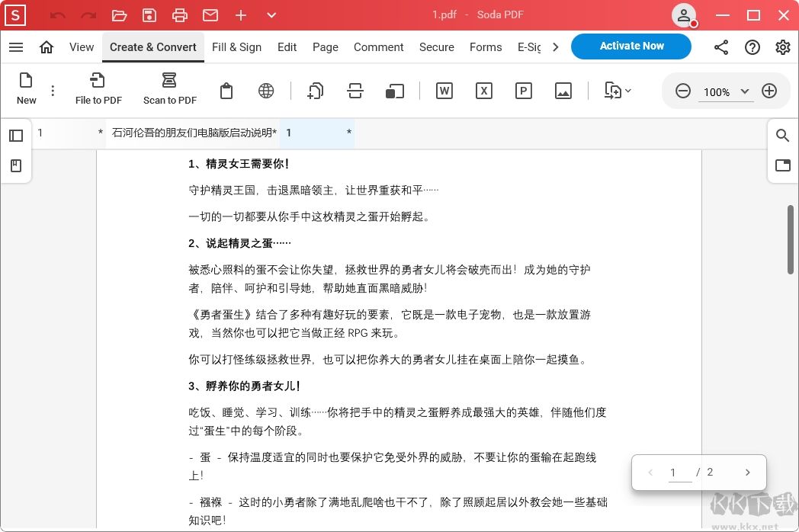Click the File to PDF tool
Screen dimensions: 799x532
pos(98,88)
